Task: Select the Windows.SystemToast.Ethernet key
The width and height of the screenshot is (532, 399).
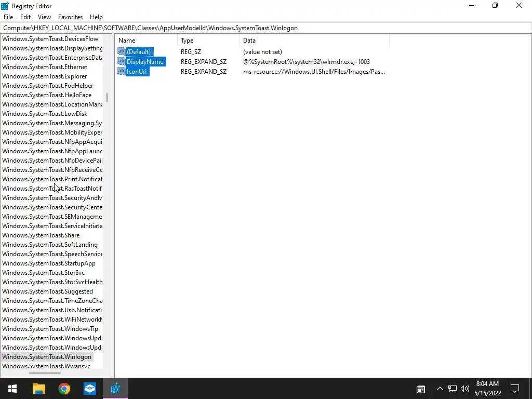Action: (45, 67)
